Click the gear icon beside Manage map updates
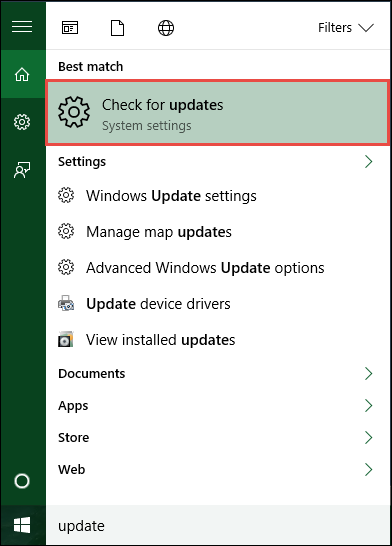392x546 pixels. coord(66,231)
